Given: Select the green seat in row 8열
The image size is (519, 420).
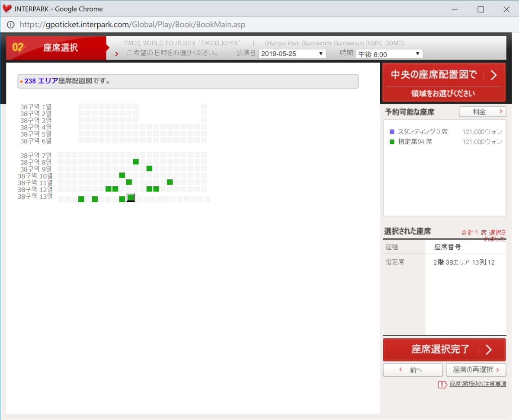Looking at the screenshot, I should (x=136, y=162).
